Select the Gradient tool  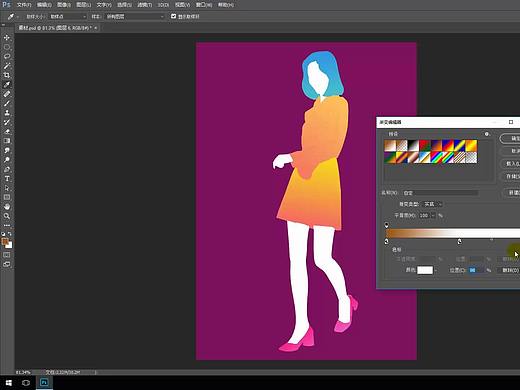pyautogui.click(x=7, y=141)
